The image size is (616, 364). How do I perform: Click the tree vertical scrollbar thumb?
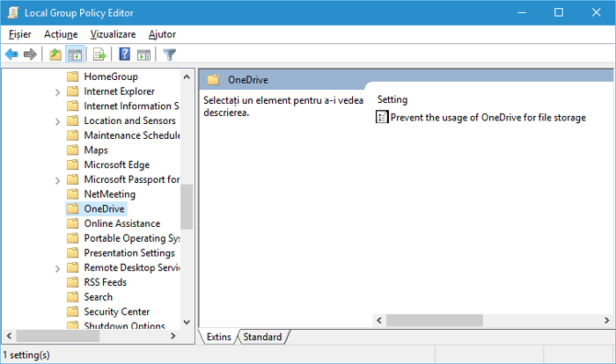click(x=187, y=207)
